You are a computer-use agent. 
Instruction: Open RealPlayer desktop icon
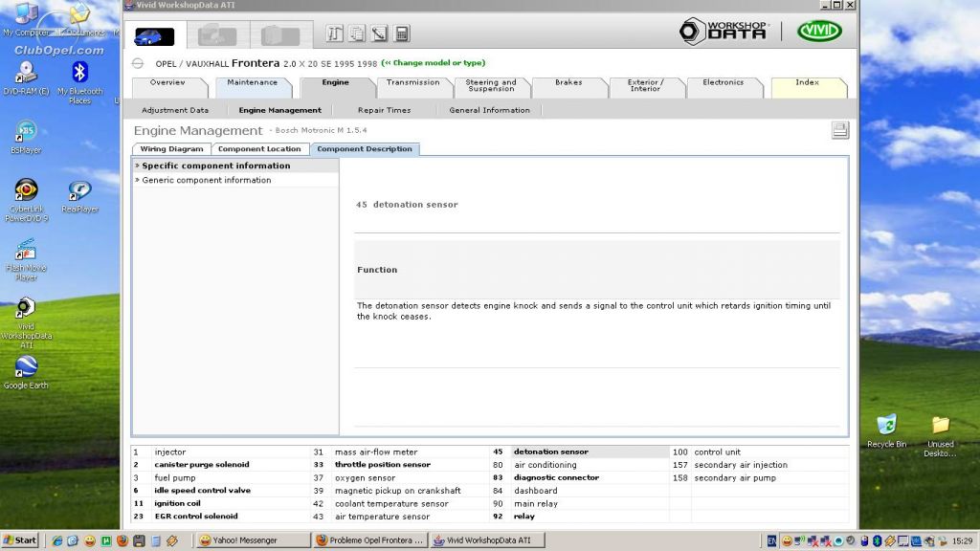[x=79, y=196]
